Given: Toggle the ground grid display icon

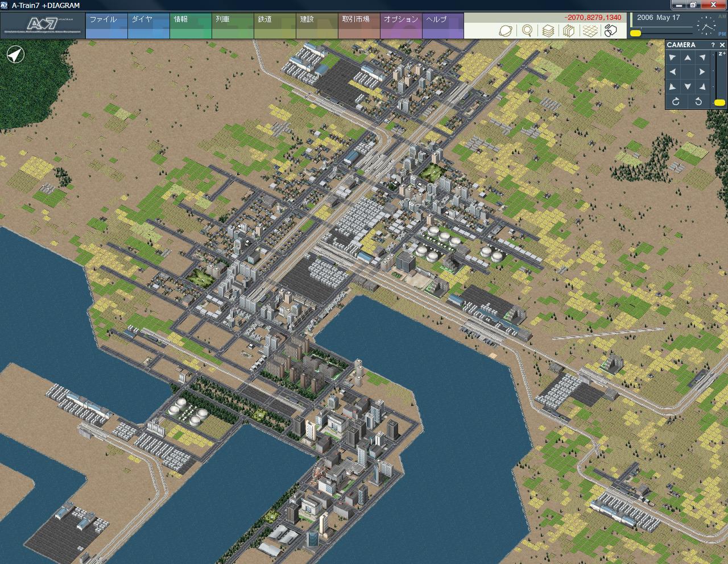Looking at the screenshot, I should pos(590,31).
